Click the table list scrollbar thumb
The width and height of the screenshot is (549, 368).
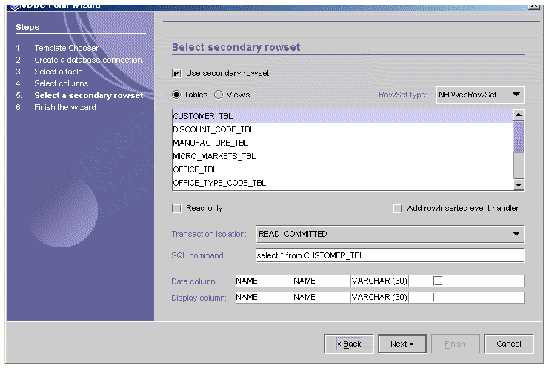(519, 136)
